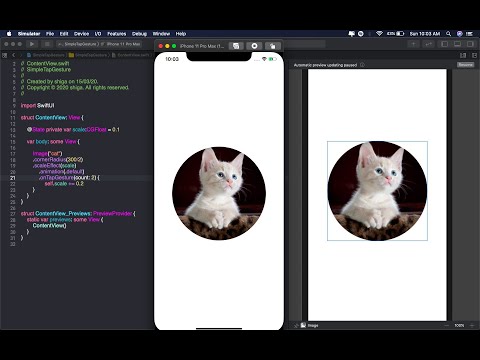480x360 pixels.
Task: Click the Siri icon in menu bar
Action: coord(460,34)
